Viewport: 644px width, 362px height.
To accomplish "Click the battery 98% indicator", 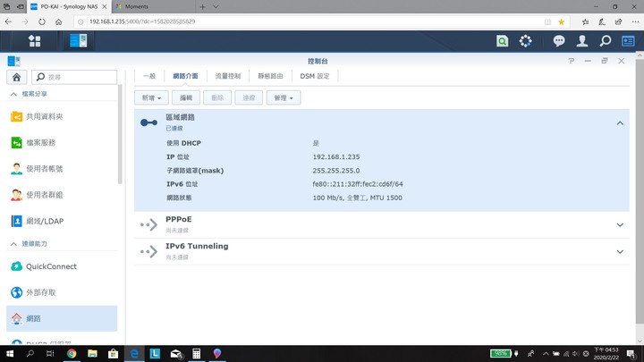I will 500,353.
